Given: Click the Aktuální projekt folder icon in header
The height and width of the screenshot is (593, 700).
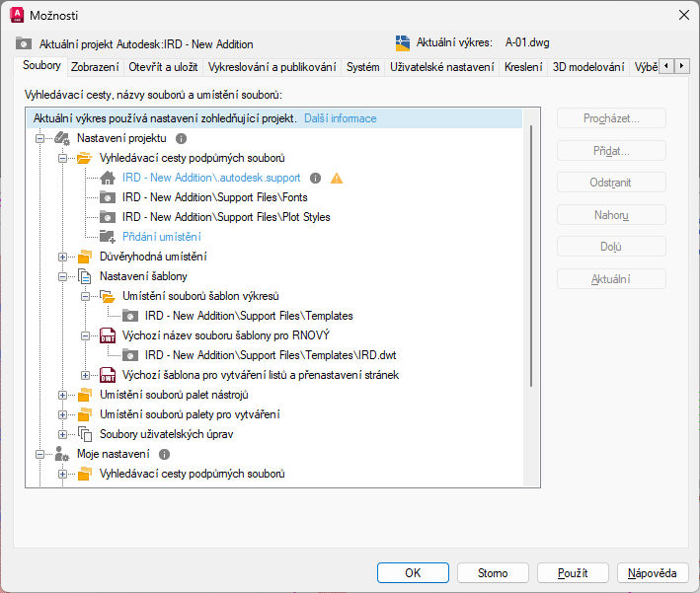Looking at the screenshot, I should point(24,43).
